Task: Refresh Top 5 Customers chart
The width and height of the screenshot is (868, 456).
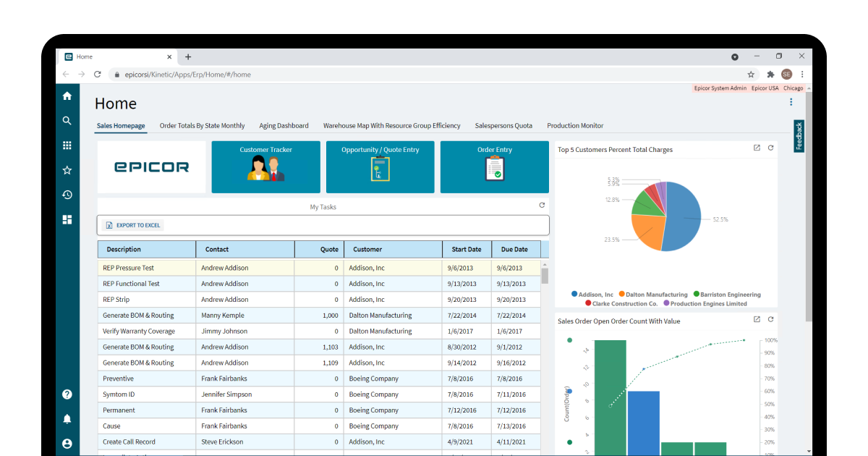Action: click(771, 148)
